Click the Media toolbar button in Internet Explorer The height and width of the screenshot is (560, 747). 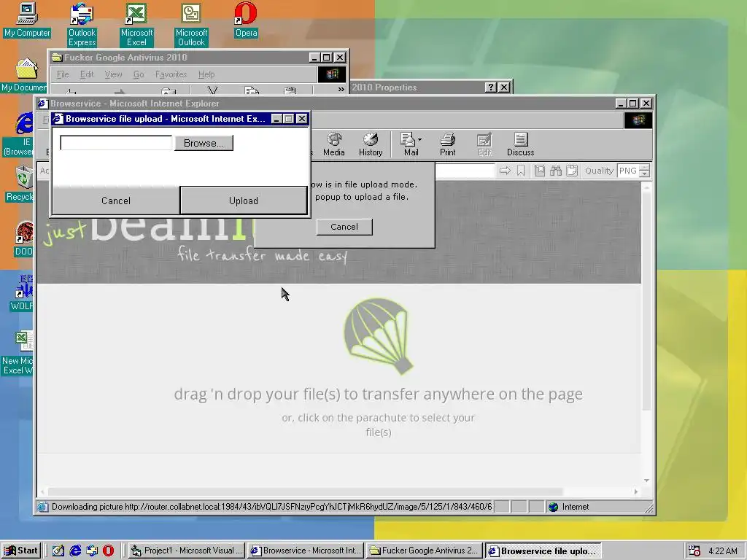tap(333, 144)
